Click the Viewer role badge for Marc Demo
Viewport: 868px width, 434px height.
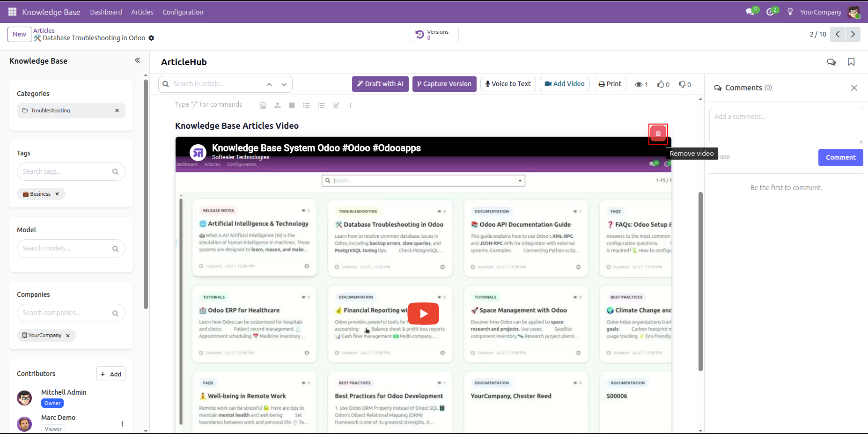tap(53, 429)
